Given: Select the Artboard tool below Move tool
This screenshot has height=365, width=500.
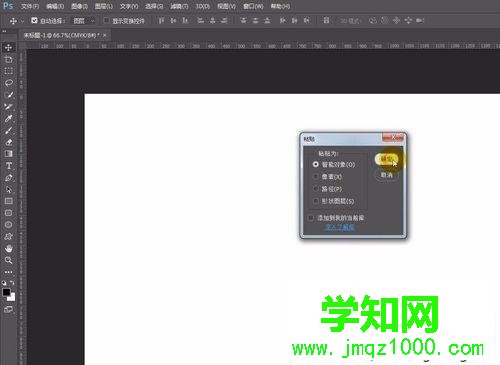Looking at the screenshot, I should pos(8,59).
